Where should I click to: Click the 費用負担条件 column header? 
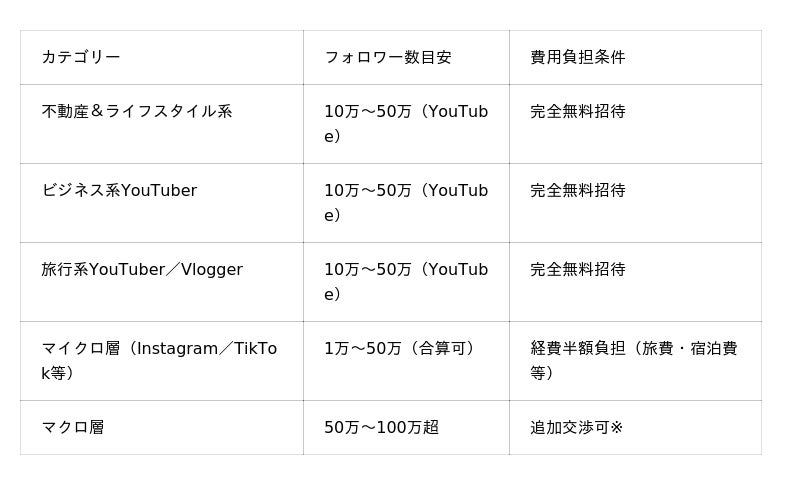point(578,57)
